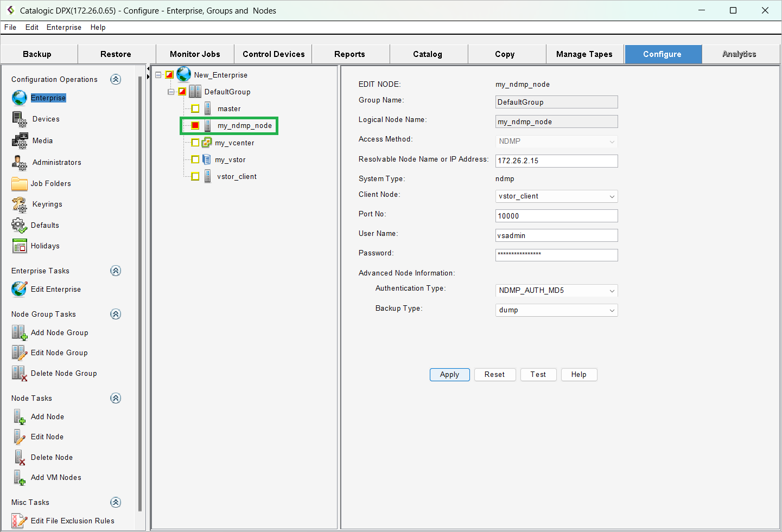The height and width of the screenshot is (532, 782).
Task: Open the Client Node dropdown
Action: 556,196
